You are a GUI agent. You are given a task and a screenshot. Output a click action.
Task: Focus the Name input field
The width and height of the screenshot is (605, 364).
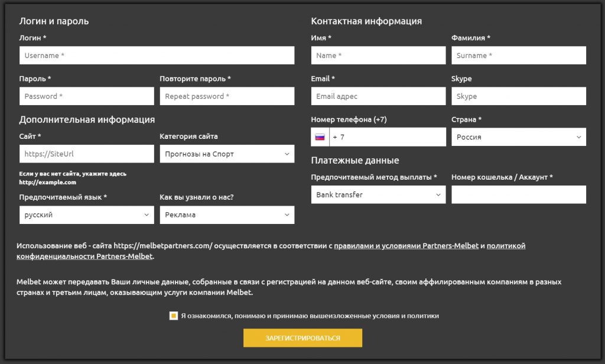(x=378, y=55)
